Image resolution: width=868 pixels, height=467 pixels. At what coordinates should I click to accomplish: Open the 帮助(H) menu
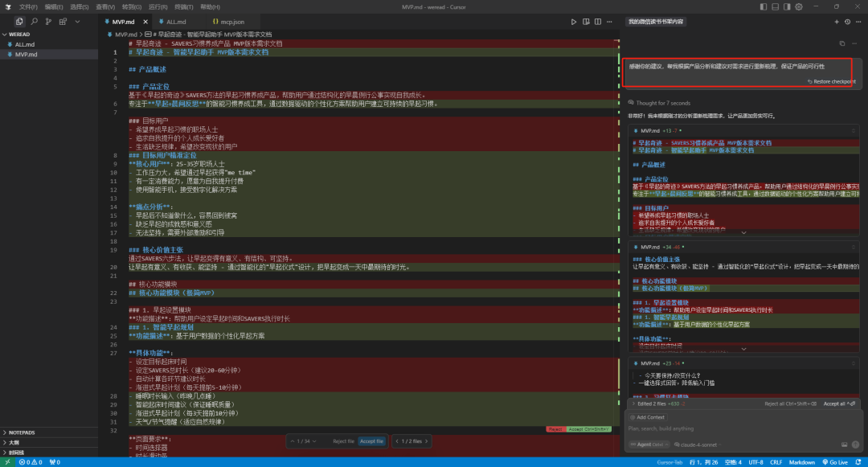pos(210,6)
